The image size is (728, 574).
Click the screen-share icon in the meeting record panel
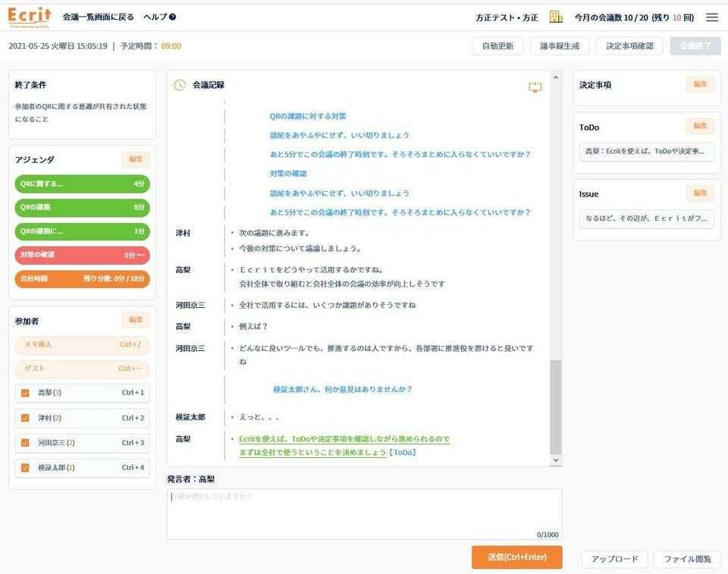(x=536, y=88)
